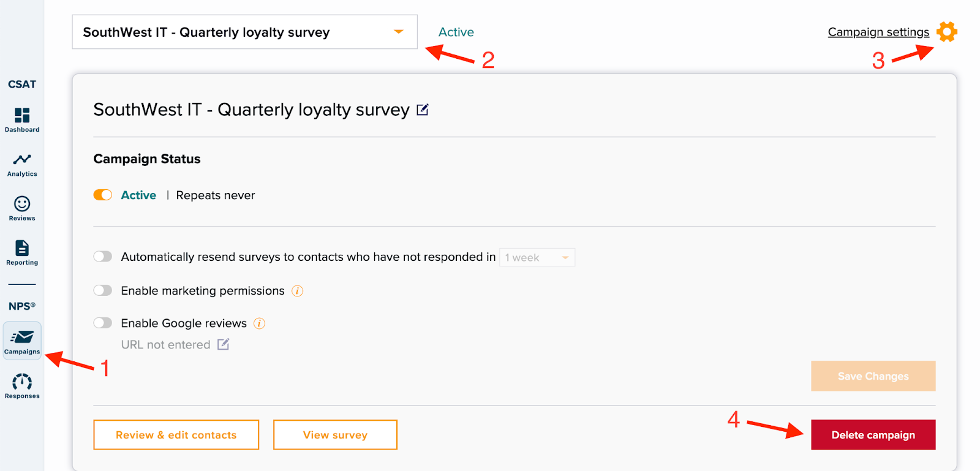Go to the Analytics section
This screenshot has width=980, height=471.
(22, 164)
